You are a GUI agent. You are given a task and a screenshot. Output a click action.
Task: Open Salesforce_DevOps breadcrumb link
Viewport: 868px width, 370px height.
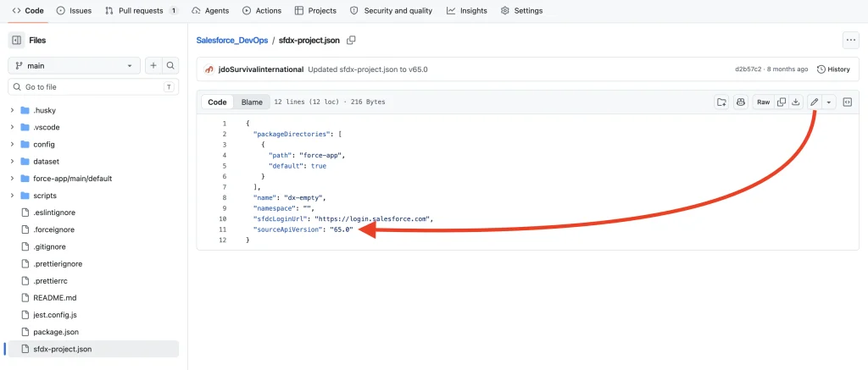tap(232, 41)
